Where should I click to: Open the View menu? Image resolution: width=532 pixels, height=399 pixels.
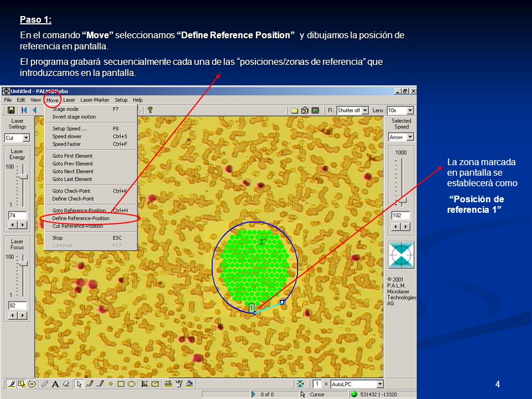point(35,100)
